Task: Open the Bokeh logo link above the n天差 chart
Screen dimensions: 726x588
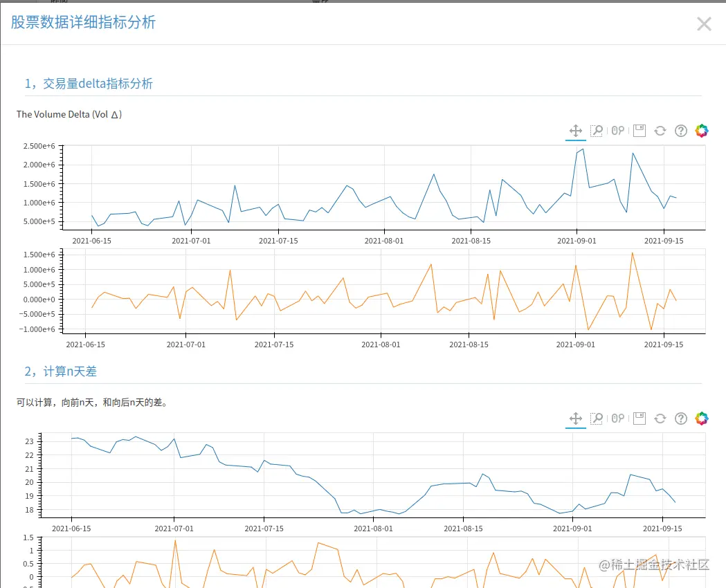Action: coord(702,419)
